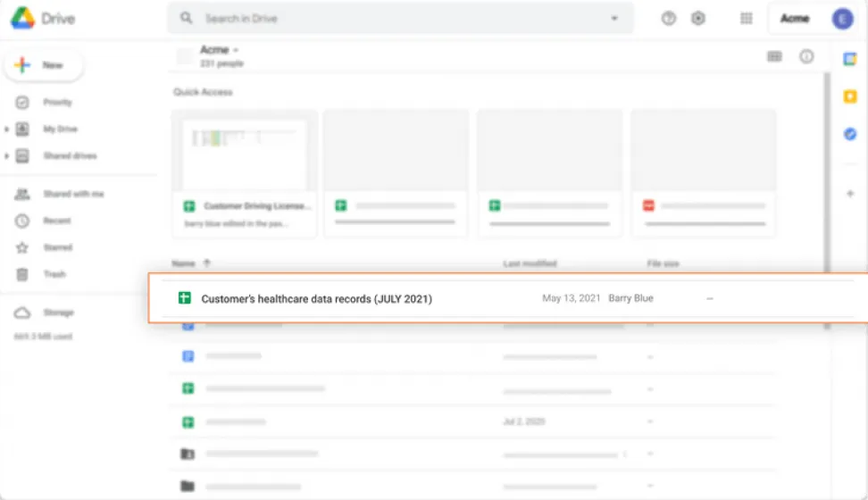Switch to grid layout view

pos(774,56)
